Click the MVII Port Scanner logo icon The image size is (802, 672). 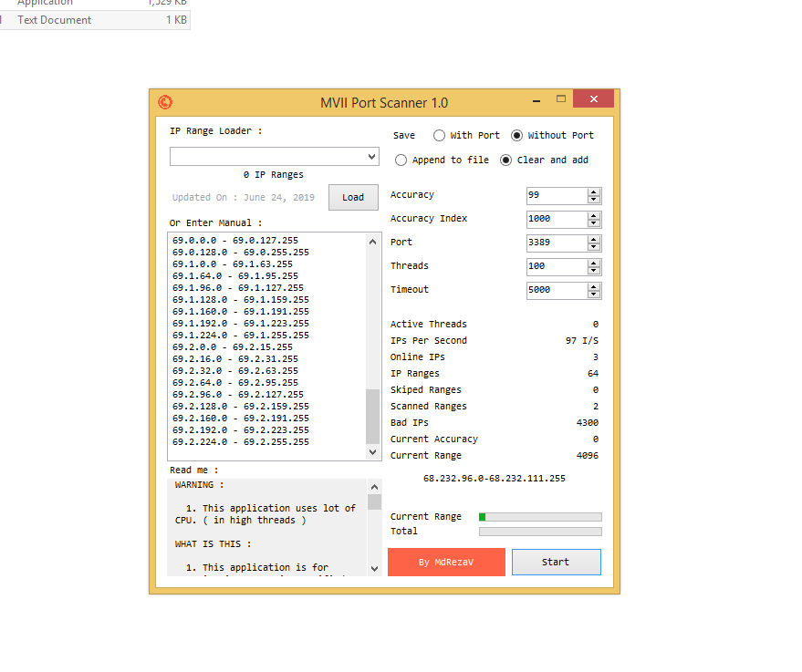click(166, 102)
